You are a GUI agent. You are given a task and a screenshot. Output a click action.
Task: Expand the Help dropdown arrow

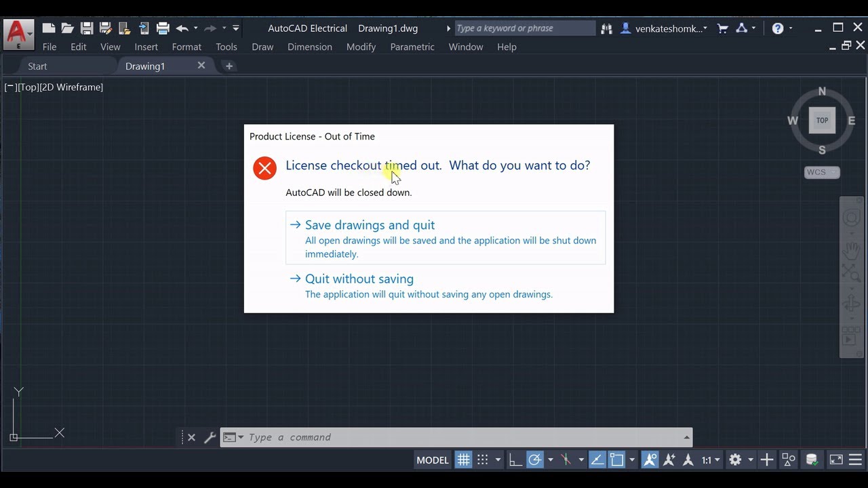click(x=791, y=28)
